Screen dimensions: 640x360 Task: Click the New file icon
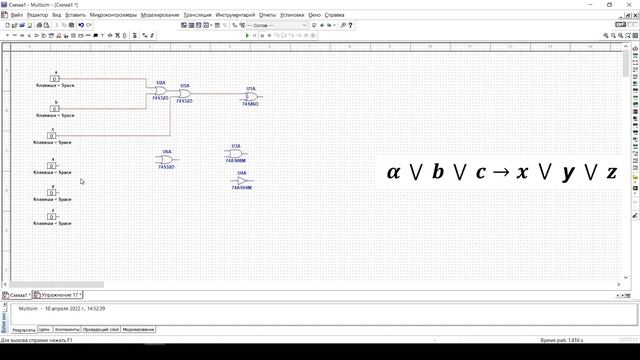tap(7, 25)
